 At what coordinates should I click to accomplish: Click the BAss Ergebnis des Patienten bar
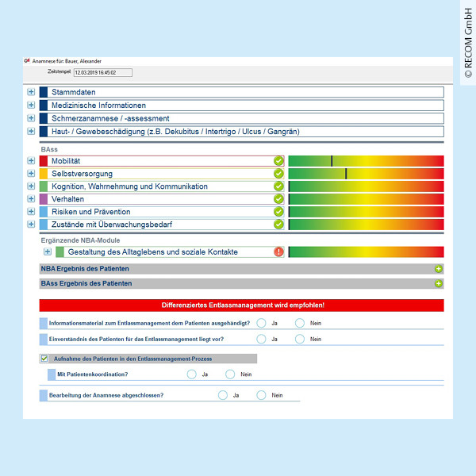(x=242, y=283)
